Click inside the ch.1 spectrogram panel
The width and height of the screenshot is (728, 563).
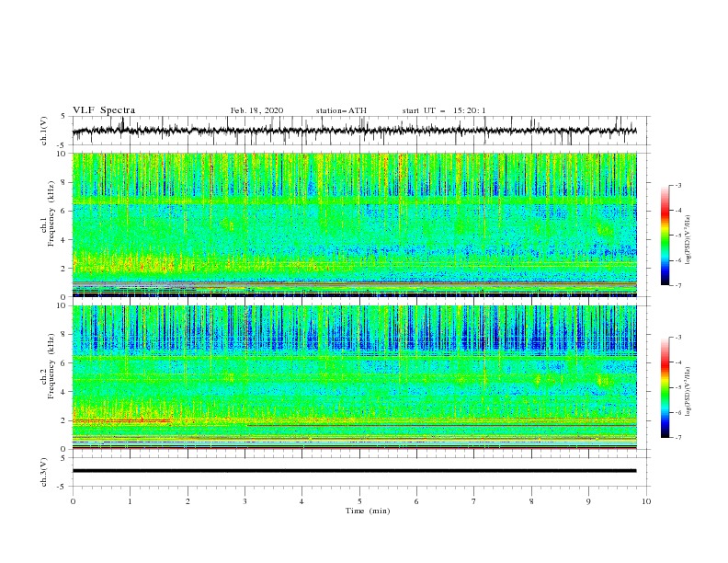coord(354,224)
